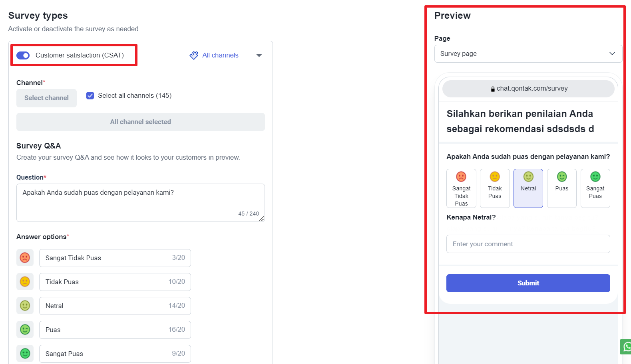The width and height of the screenshot is (631, 364).
Task: Open the All channel selected field
Action: 140,122
